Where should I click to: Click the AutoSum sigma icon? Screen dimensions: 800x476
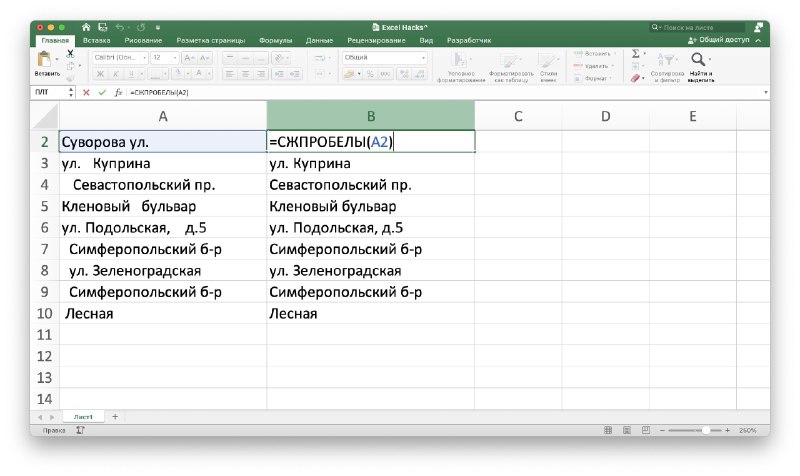[636, 54]
